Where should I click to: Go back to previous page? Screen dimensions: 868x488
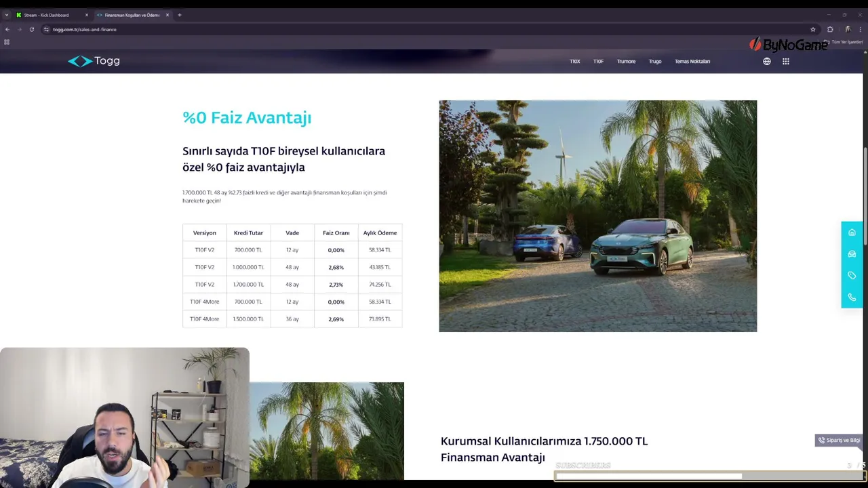(7, 29)
